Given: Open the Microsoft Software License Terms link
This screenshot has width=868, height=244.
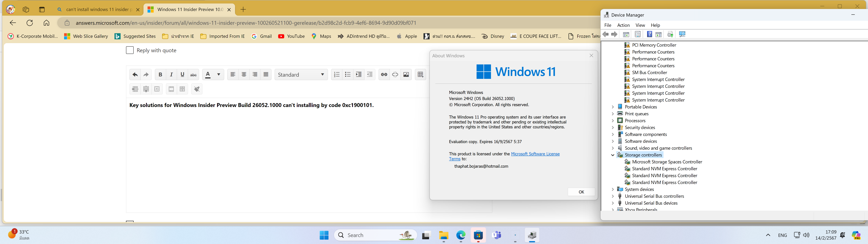Looking at the screenshot, I should click(x=535, y=154).
